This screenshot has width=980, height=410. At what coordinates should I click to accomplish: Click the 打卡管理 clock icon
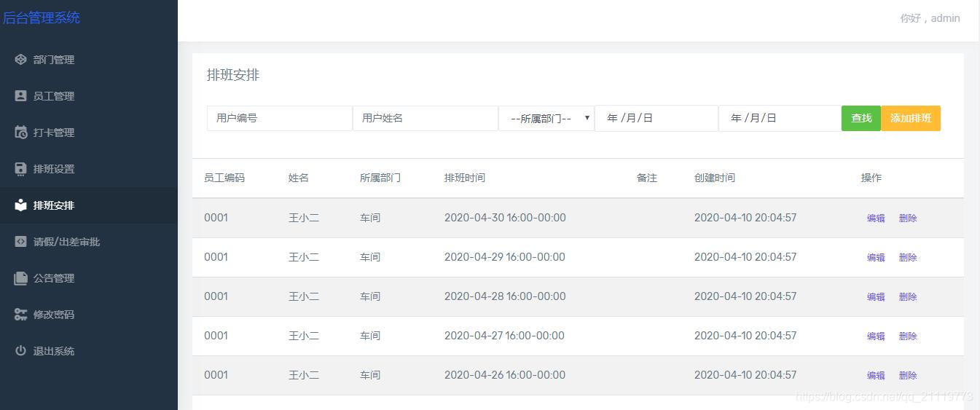tap(20, 133)
